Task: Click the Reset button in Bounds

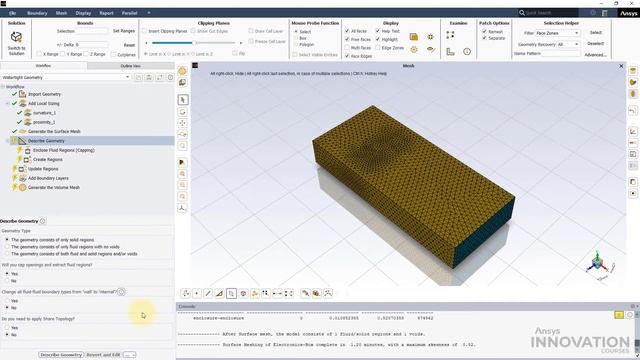Action: (129, 45)
